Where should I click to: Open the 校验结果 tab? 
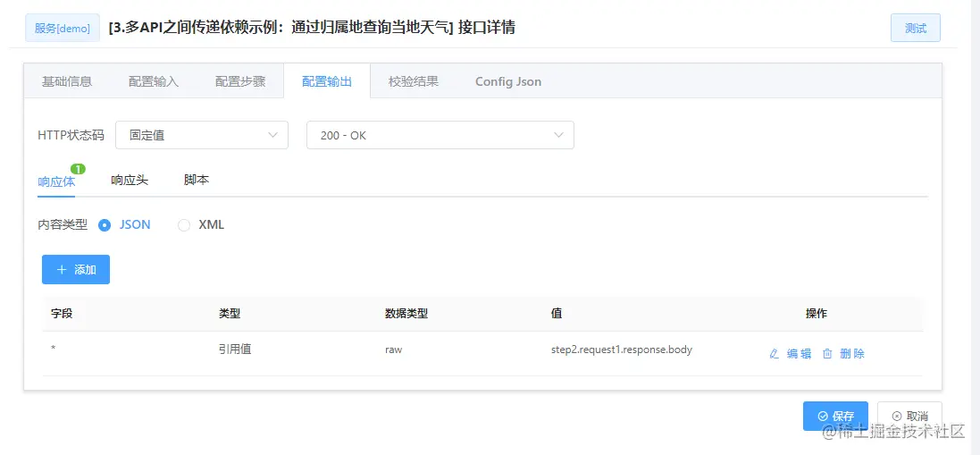point(413,81)
